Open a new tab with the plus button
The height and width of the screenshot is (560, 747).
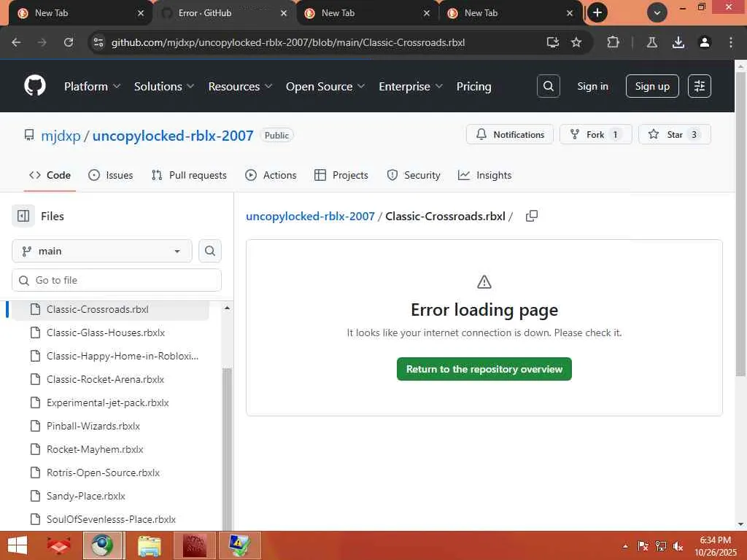click(597, 13)
